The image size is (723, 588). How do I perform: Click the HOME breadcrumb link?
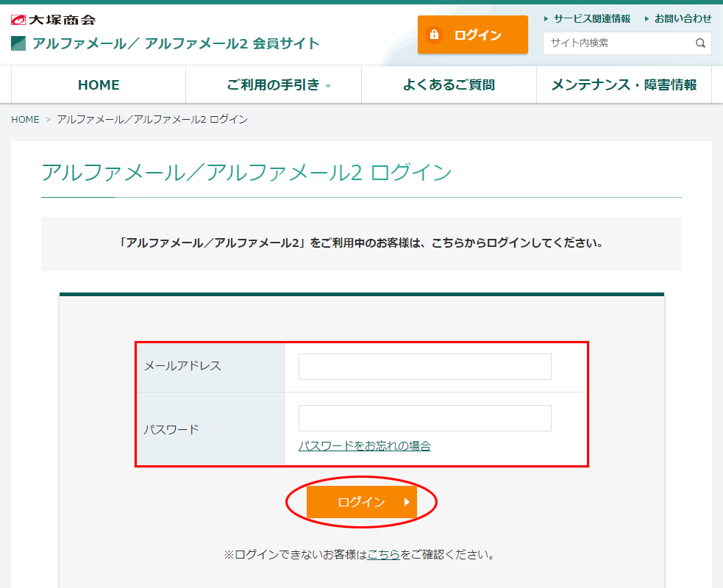(25, 119)
